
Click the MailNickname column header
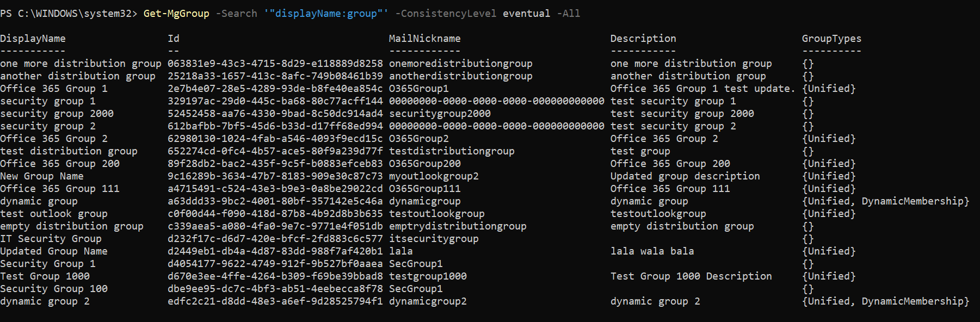(x=424, y=39)
